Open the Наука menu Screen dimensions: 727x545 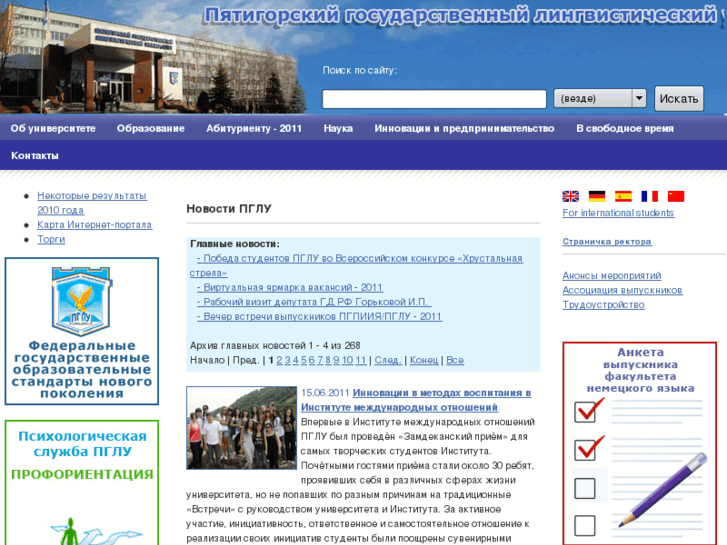click(338, 128)
